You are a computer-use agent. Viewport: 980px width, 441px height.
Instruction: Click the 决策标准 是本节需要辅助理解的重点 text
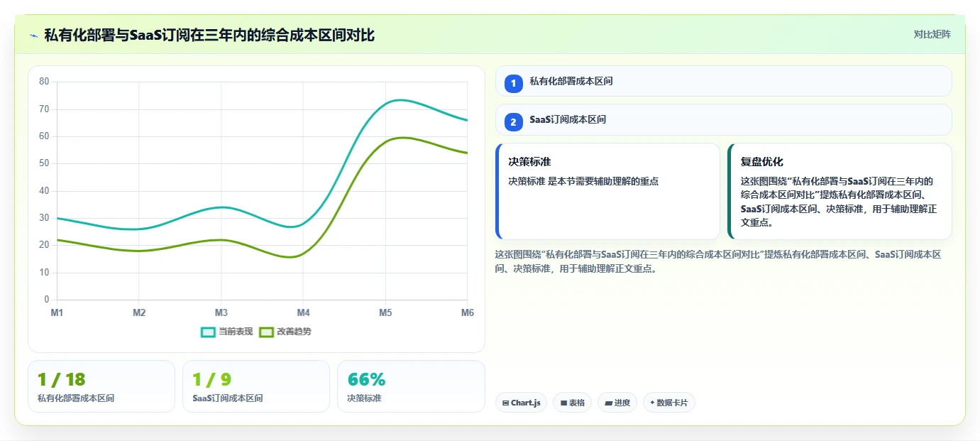(x=583, y=181)
